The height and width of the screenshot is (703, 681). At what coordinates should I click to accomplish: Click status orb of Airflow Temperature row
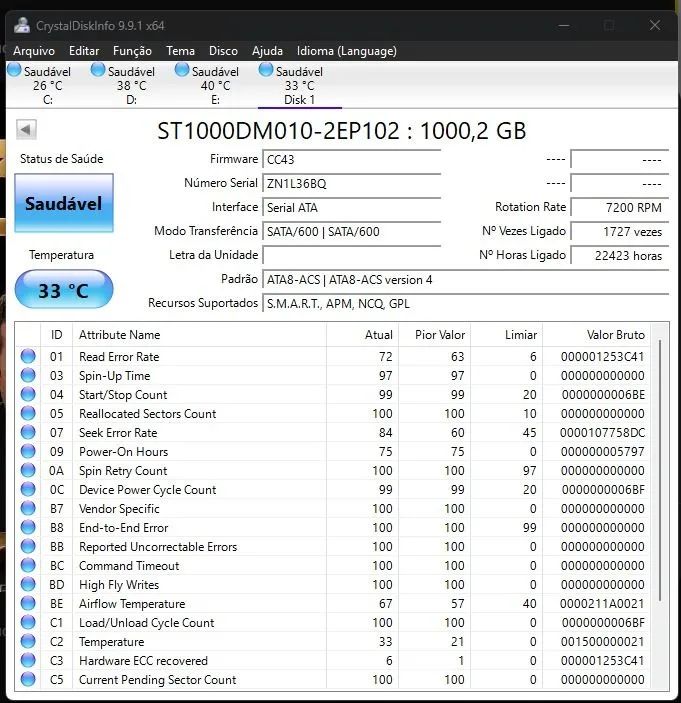pyautogui.click(x=28, y=603)
